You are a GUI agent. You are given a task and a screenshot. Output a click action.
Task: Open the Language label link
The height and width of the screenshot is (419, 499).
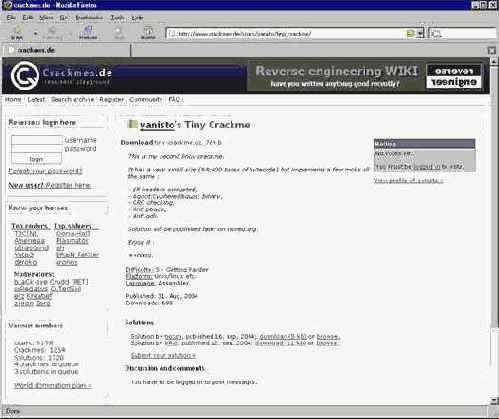click(140, 283)
